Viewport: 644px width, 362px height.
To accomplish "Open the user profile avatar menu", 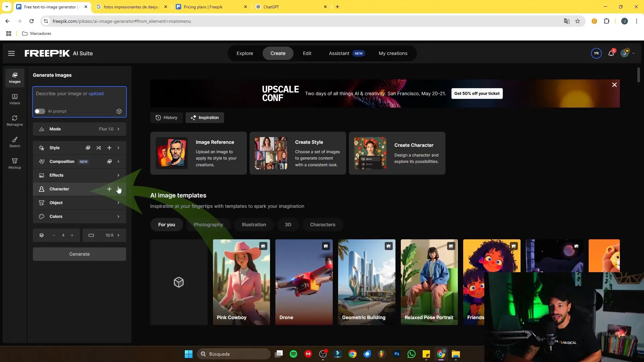I will [625, 53].
